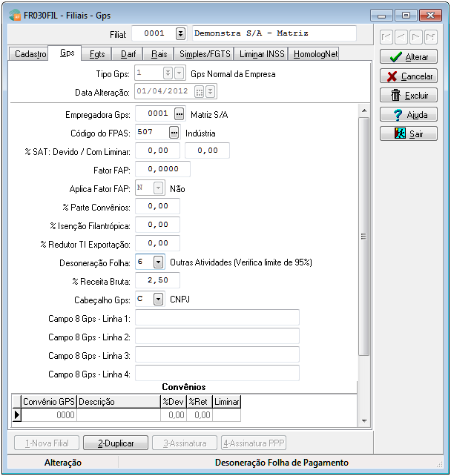Switch to the Cadastro tab
Viewport: 451px width, 476px height.
(x=30, y=54)
